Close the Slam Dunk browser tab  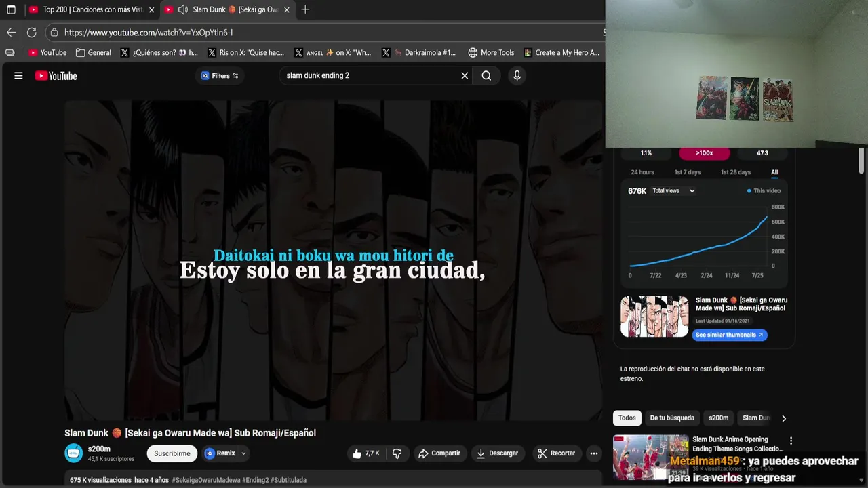pos(287,9)
